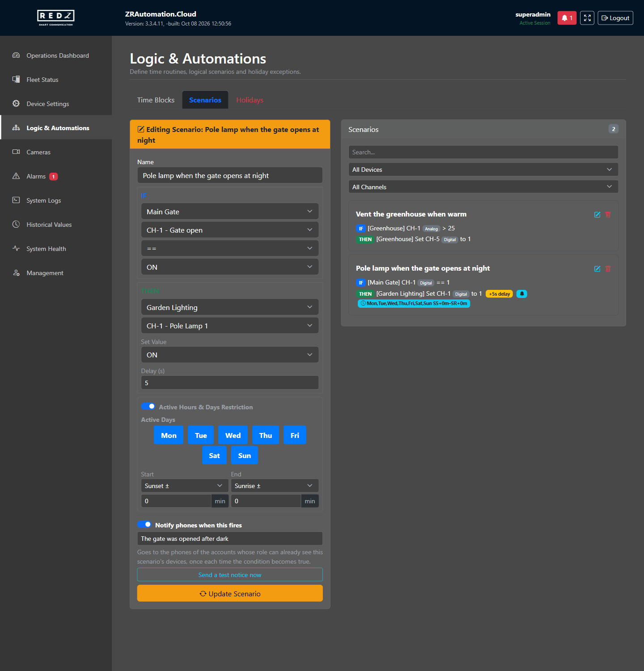
Task: Delete the Vent the greenhouse when warm scenario
Action: 608,215
